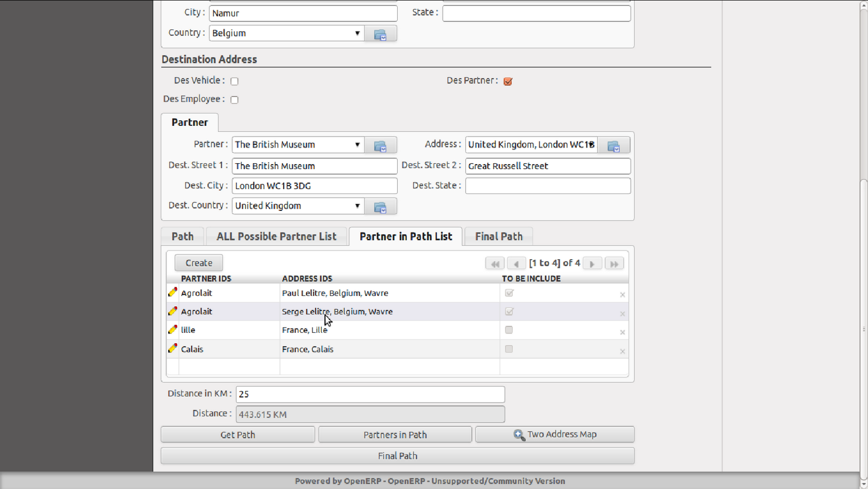Uncheck the Des Partner checkbox
This screenshot has height=489, width=868.
click(508, 81)
